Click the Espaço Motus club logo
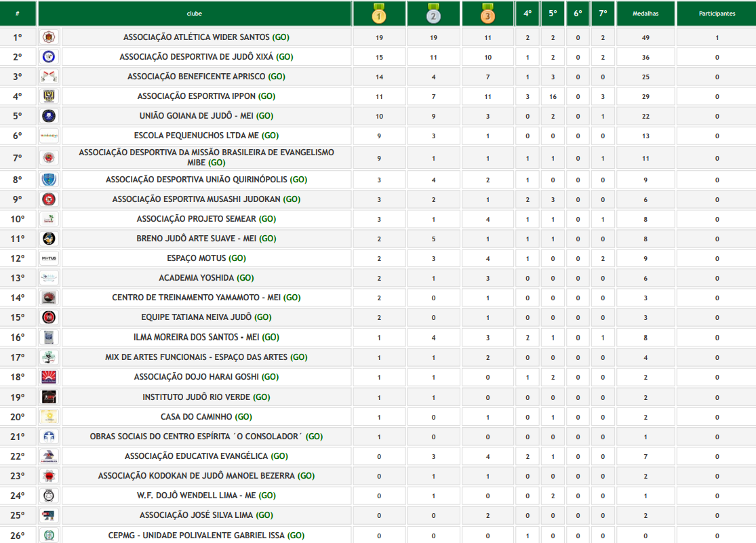The height and width of the screenshot is (543, 756). click(49, 258)
